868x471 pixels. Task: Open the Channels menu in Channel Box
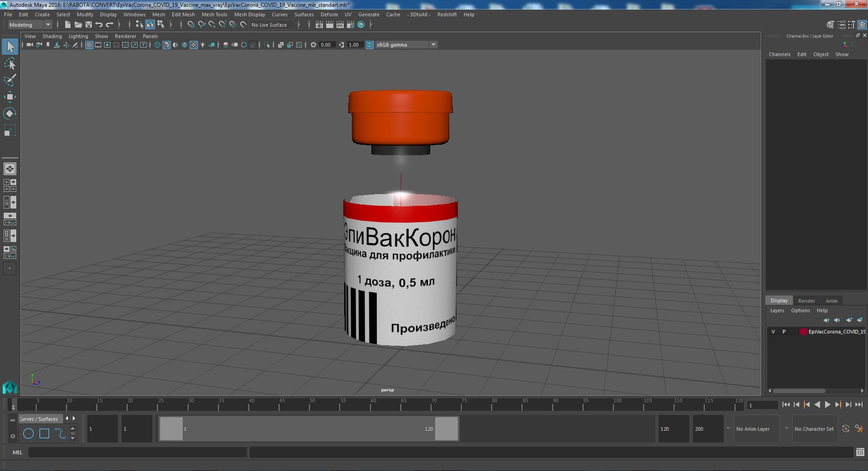[780, 54]
